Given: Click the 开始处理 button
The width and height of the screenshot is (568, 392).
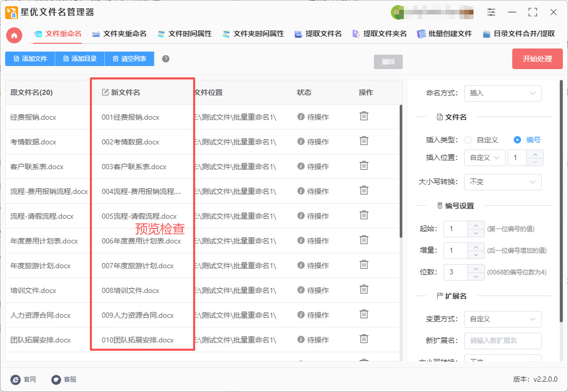Looking at the screenshot, I should pyautogui.click(x=537, y=59).
